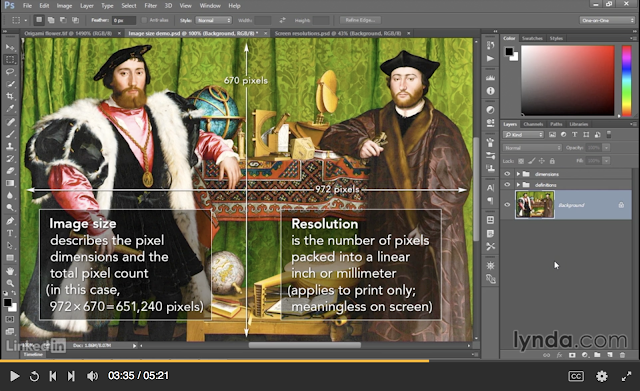Select the Lasso tool
This screenshot has width=640, height=391.
[x=10, y=71]
